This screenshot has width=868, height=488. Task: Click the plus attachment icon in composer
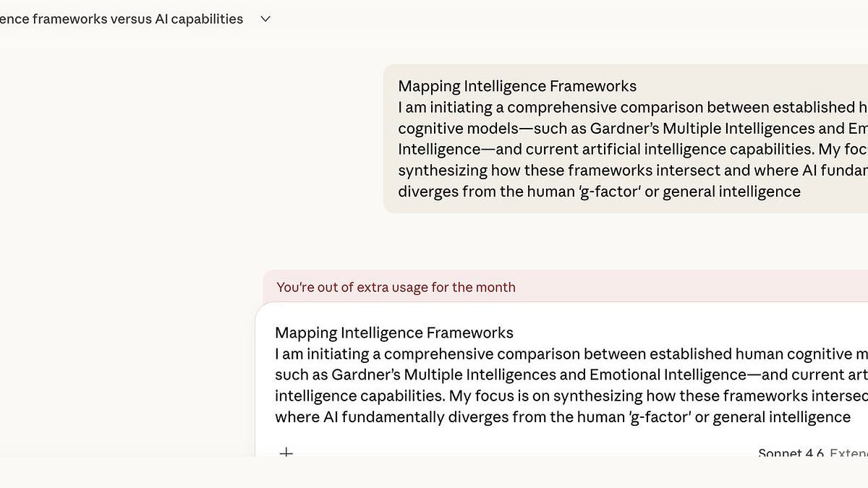286,453
